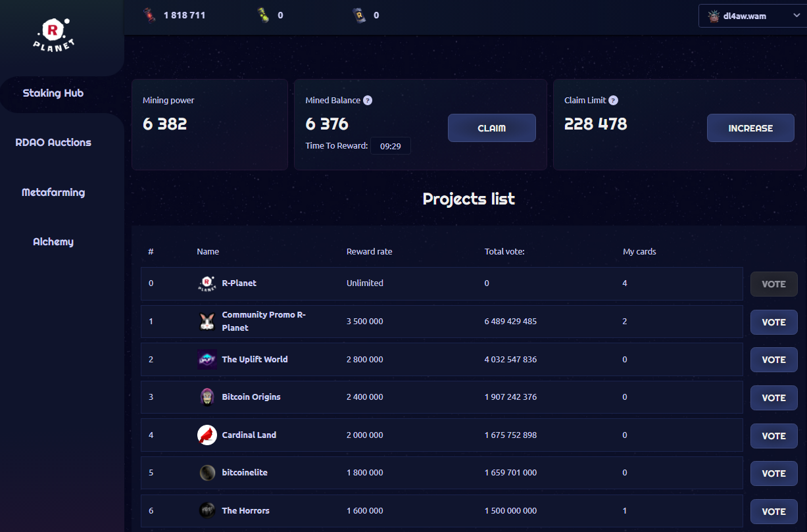Screen dimensions: 807x532
Task: Click The Uplift World project icon
Action: [x=207, y=360]
